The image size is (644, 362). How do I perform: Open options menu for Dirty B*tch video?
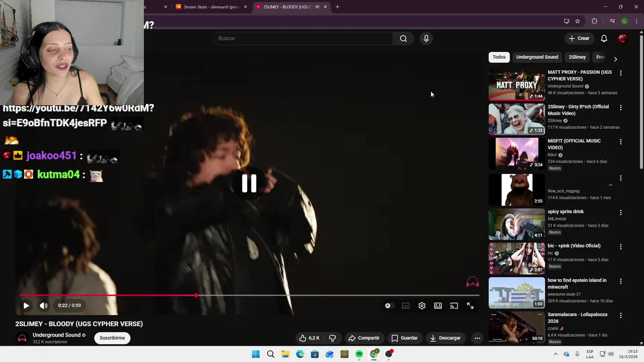(620, 108)
